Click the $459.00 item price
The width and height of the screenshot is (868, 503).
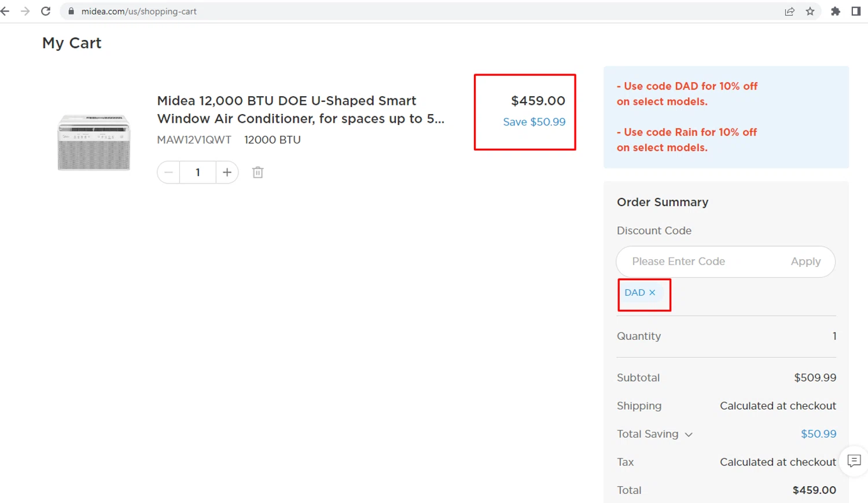click(538, 101)
